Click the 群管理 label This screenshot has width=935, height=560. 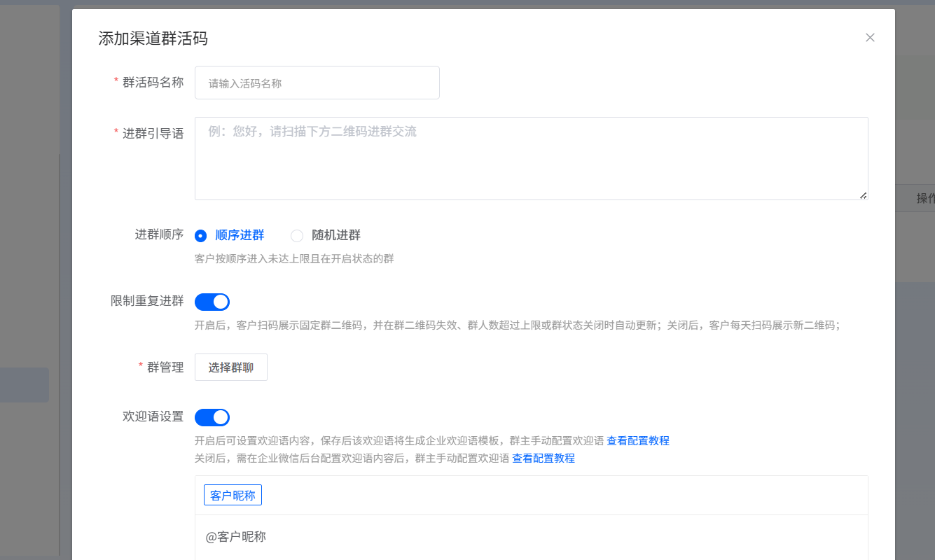click(165, 367)
